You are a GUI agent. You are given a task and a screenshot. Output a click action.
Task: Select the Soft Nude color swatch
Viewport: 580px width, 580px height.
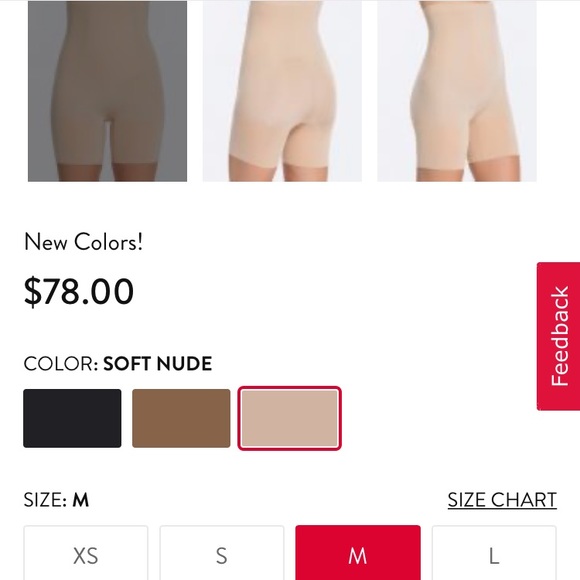(289, 418)
